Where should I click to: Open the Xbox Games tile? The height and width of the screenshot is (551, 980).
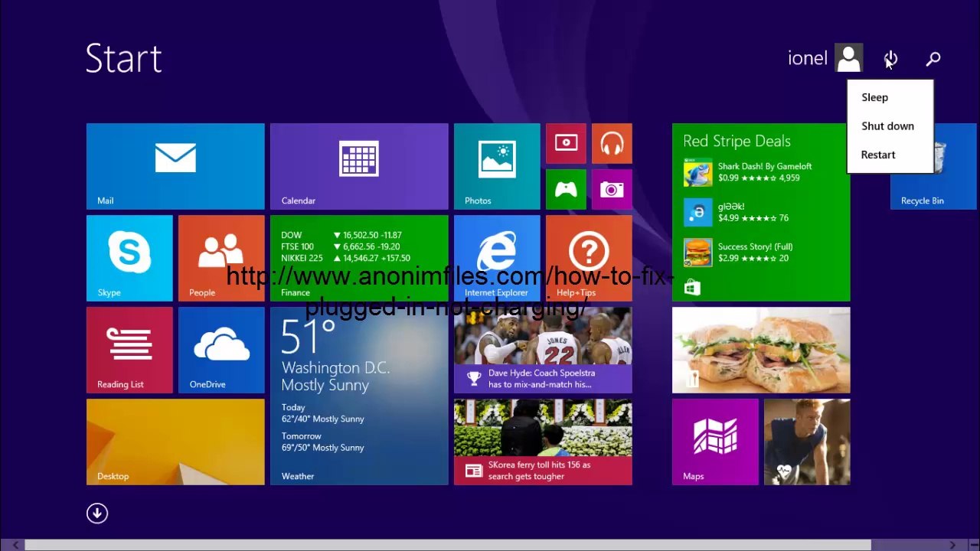pyautogui.click(x=566, y=189)
